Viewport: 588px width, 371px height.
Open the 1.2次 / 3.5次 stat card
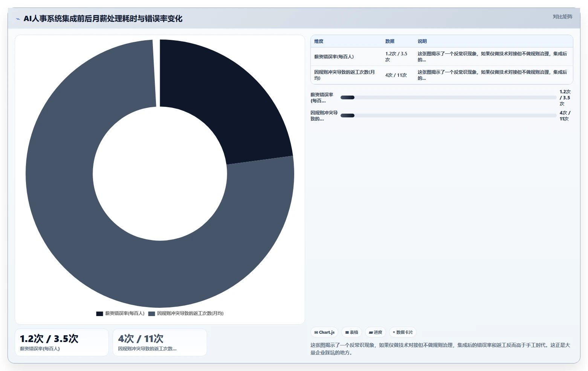pos(62,342)
